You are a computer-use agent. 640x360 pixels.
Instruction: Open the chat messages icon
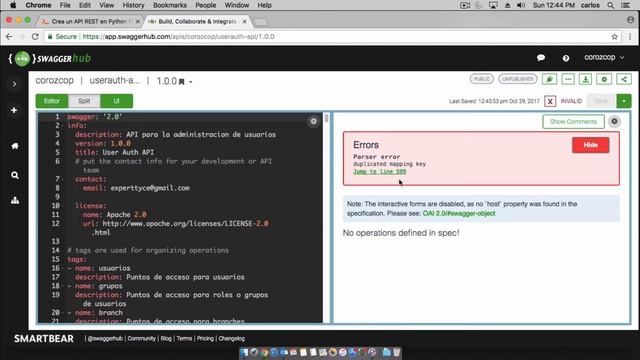point(541,58)
